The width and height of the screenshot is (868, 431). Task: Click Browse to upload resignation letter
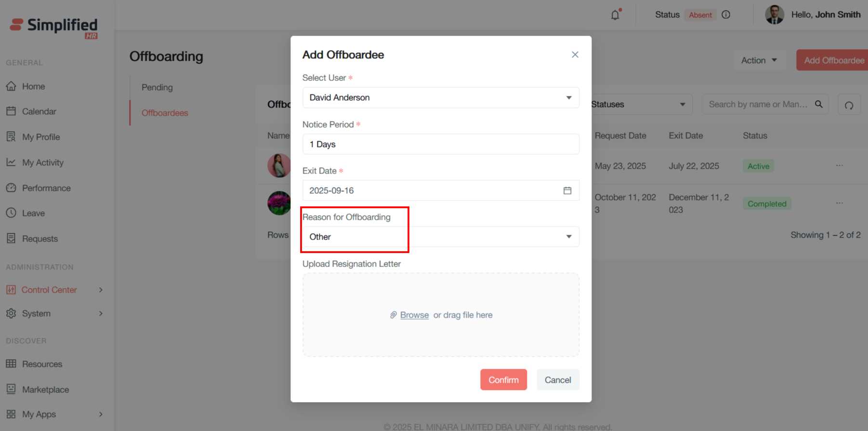414,315
